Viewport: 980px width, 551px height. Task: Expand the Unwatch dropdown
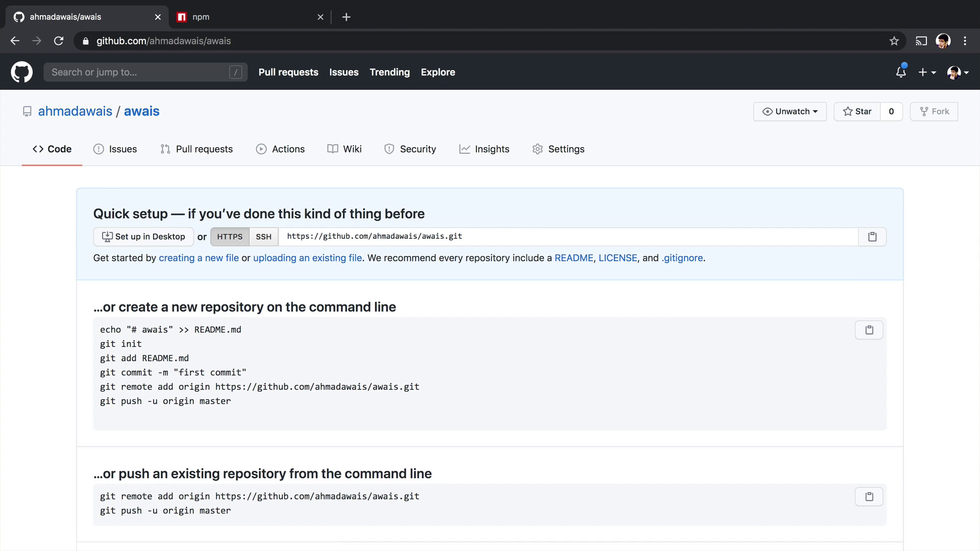(x=790, y=111)
